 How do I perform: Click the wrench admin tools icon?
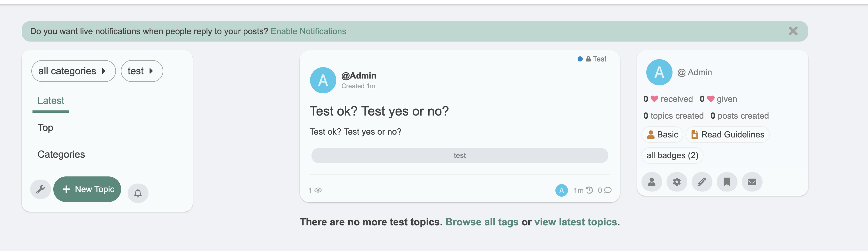(40, 189)
